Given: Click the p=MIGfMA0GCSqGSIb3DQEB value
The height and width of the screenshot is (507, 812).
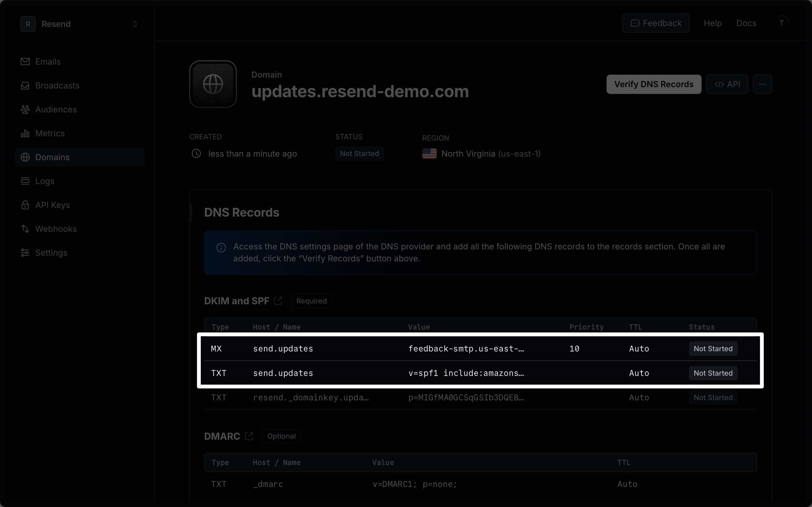Looking at the screenshot, I should coord(466,398).
